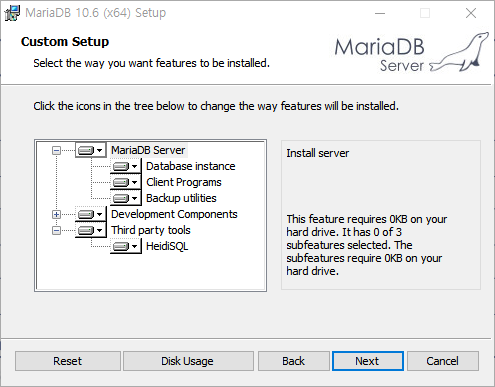Screen dimensions: 495x387
Task: Click the 'Custom Setup' heading text
Action: 65,42
